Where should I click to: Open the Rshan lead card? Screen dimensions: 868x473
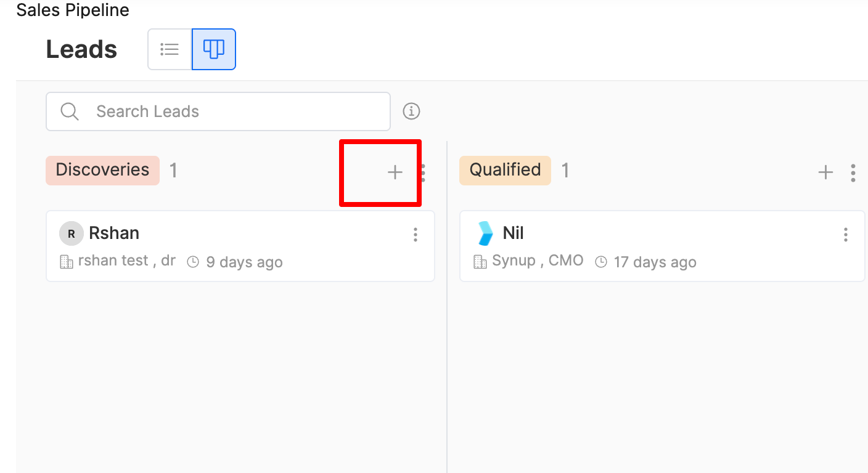(x=240, y=246)
